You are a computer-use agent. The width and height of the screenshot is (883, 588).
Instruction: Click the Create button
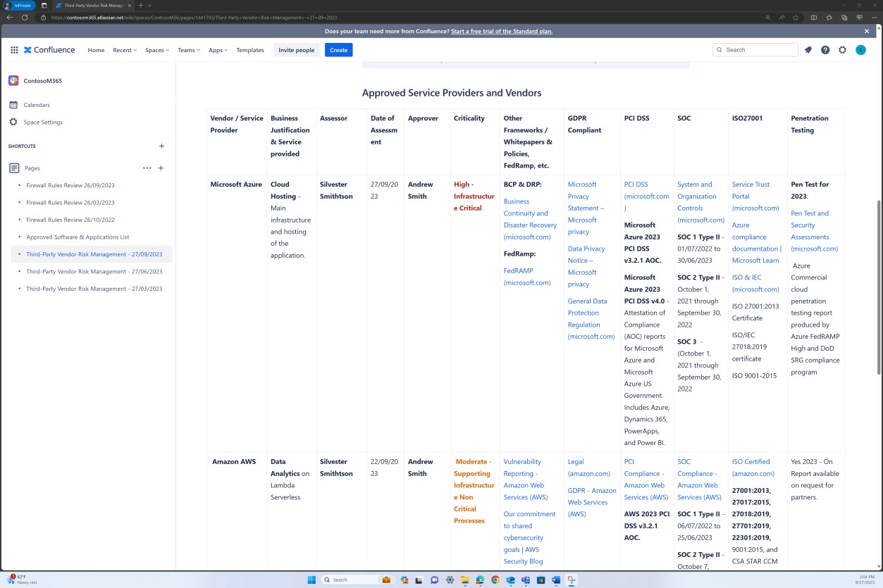coord(338,50)
